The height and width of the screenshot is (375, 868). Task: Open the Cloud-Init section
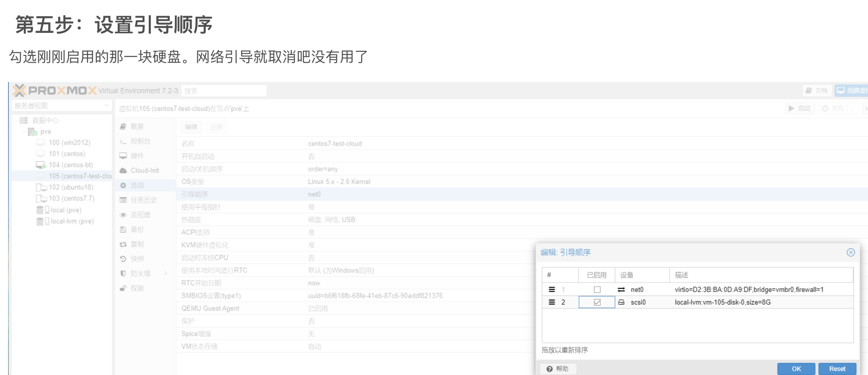(144, 170)
